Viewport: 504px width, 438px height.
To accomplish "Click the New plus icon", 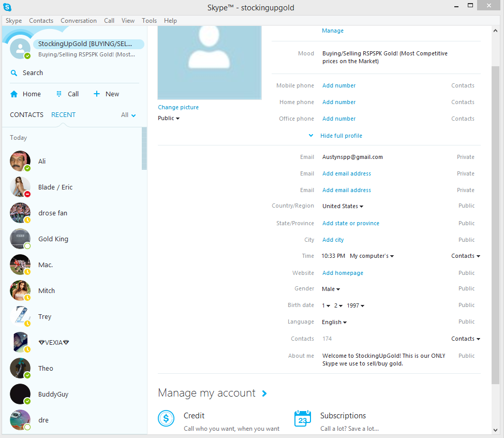I will (96, 94).
